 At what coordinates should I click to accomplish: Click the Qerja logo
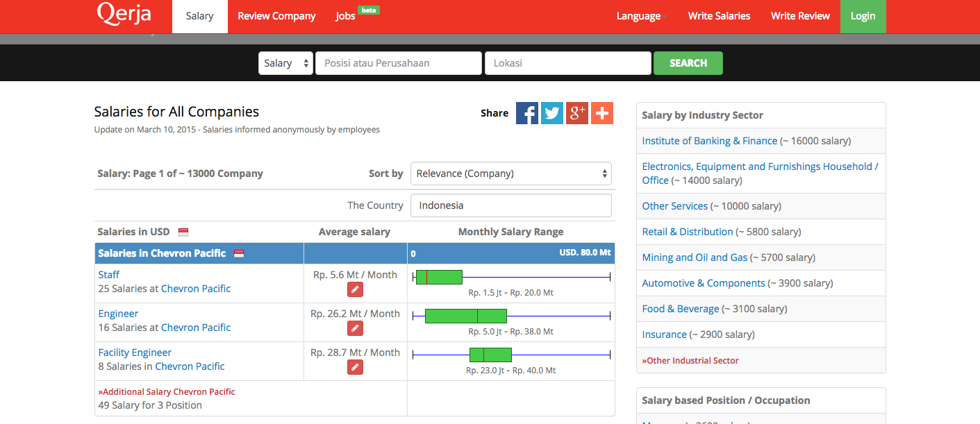(x=124, y=14)
